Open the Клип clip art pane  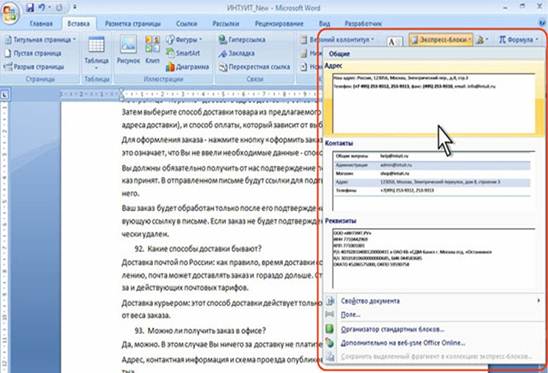pyautogui.click(x=152, y=50)
